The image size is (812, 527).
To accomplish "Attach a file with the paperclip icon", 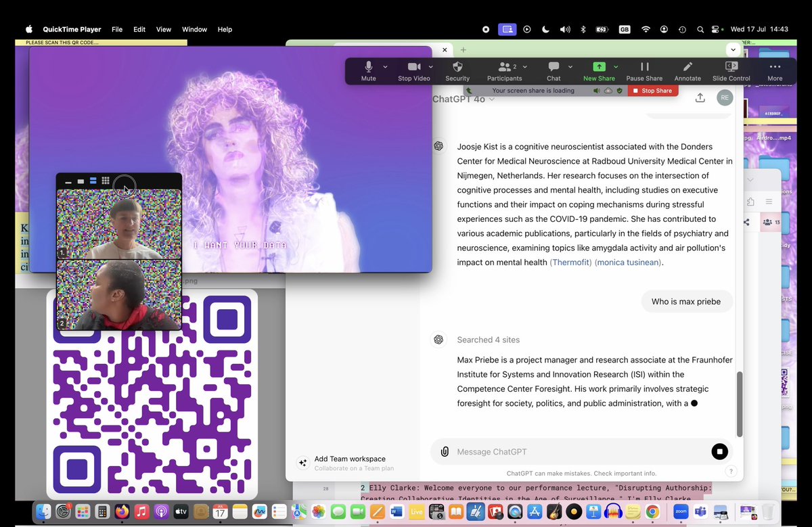I will (x=445, y=451).
